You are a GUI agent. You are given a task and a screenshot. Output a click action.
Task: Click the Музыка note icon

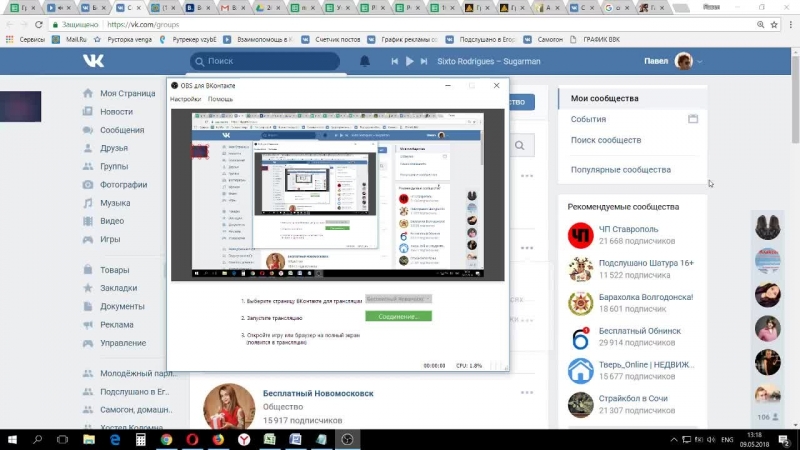pos(88,203)
